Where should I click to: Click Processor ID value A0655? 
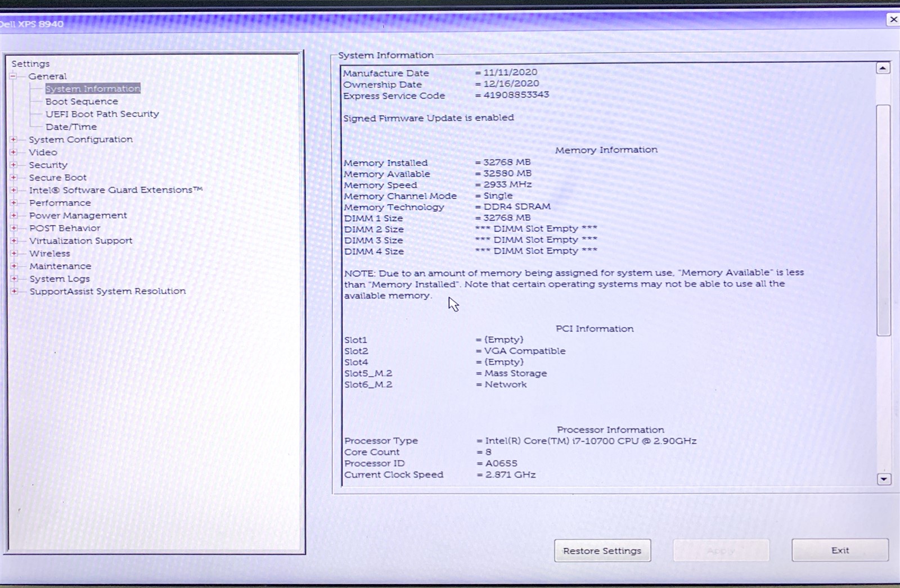501,463
